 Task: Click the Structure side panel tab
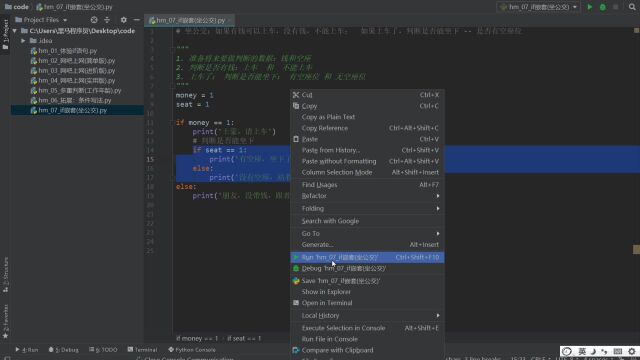click(5, 274)
